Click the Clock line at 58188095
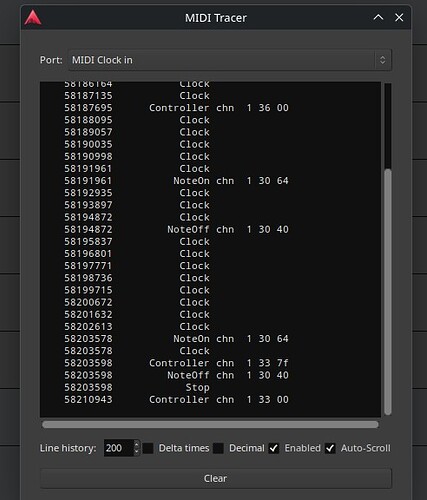This screenshot has width=427, height=500. click(x=137, y=120)
